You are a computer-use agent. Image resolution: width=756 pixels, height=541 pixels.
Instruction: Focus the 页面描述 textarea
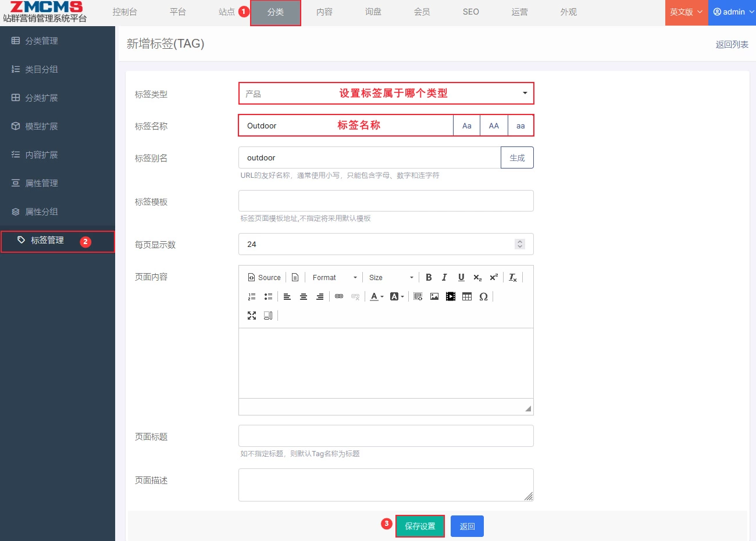[386, 485]
